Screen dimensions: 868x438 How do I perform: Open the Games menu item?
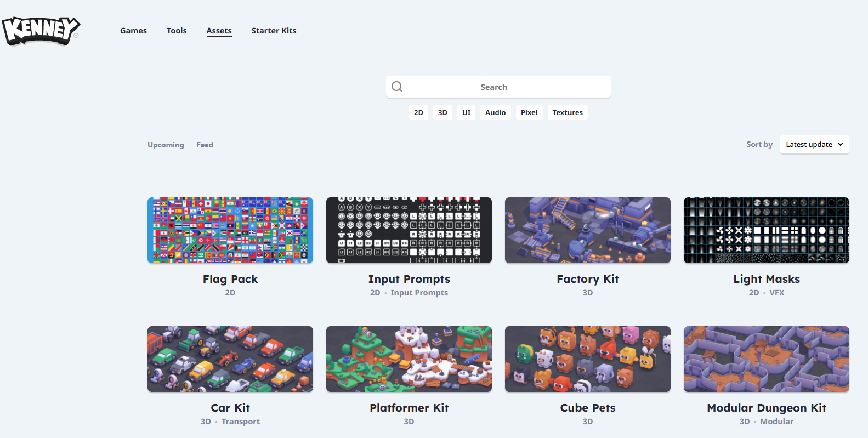tap(133, 31)
